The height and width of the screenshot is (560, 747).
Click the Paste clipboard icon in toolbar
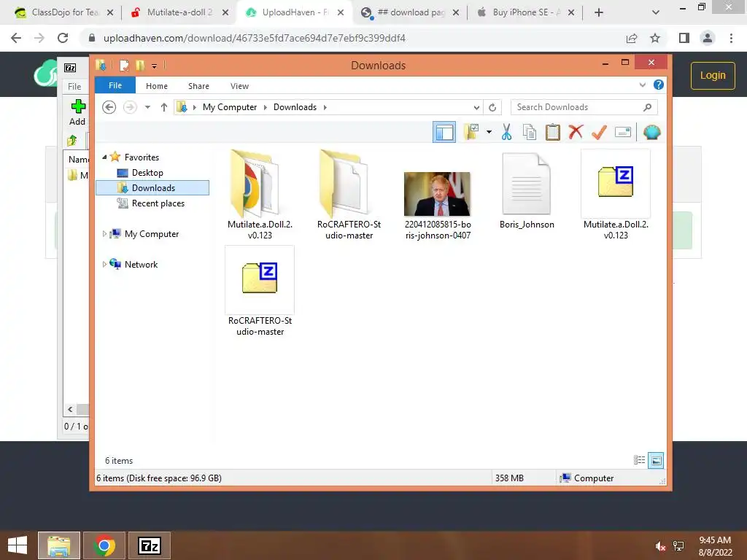click(553, 132)
